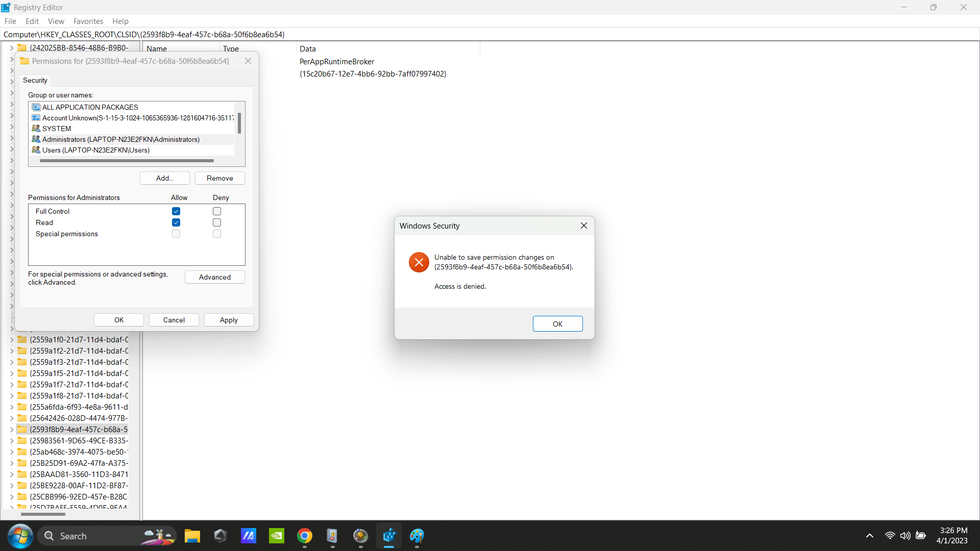The image size is (980, 551).
Task: Switch to the Security tab
Action: [x=35, y=81]
